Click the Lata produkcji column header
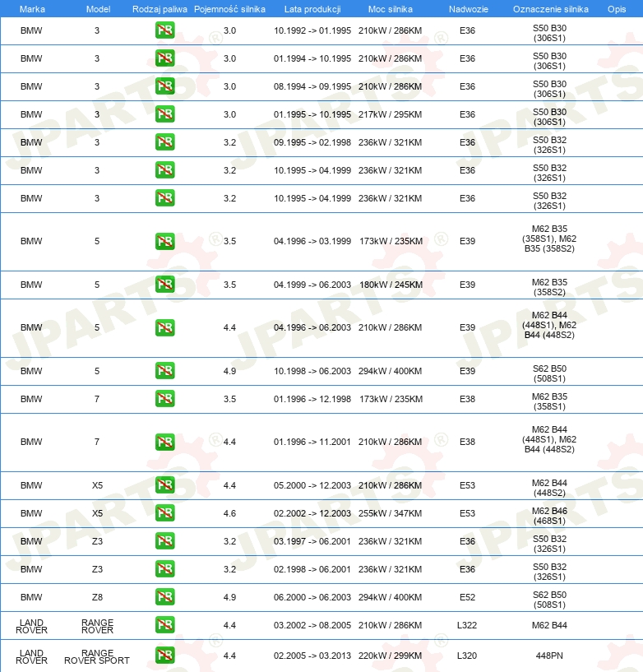The width and height of the screenshot is (643, 672). click(x=312, y=9)
